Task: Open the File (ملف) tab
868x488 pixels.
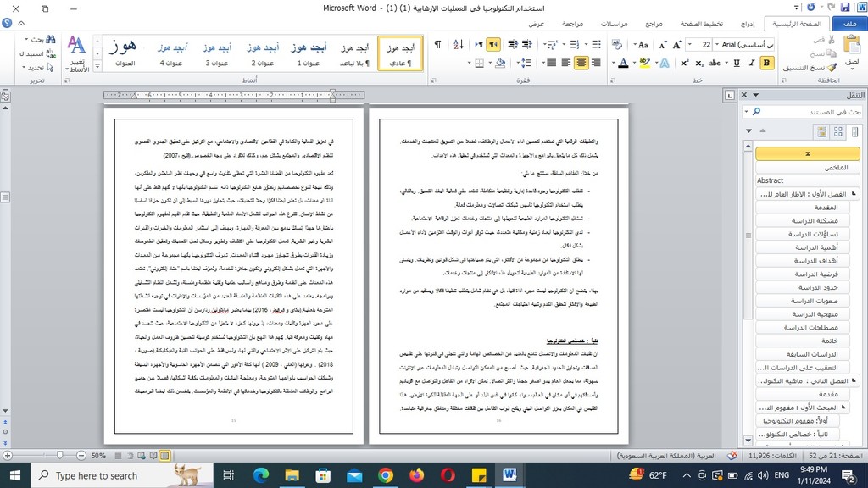Action: click(849, 24)
